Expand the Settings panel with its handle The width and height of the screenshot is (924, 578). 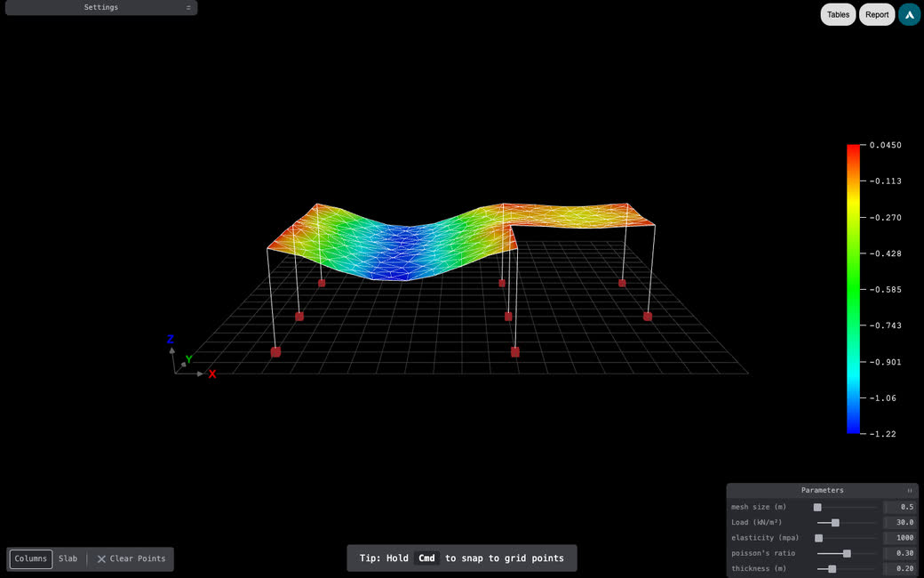pos(188,8)
